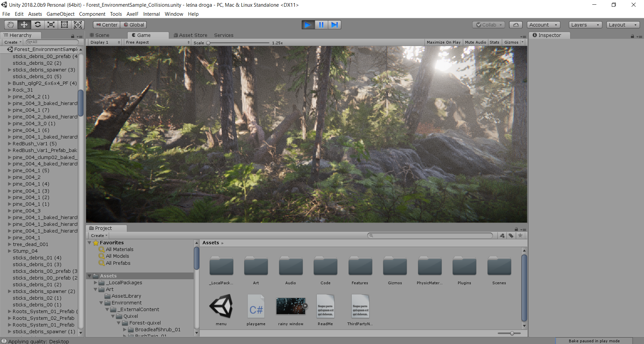
Task: Open the cloud services icon button
Action: click(515, 24)
